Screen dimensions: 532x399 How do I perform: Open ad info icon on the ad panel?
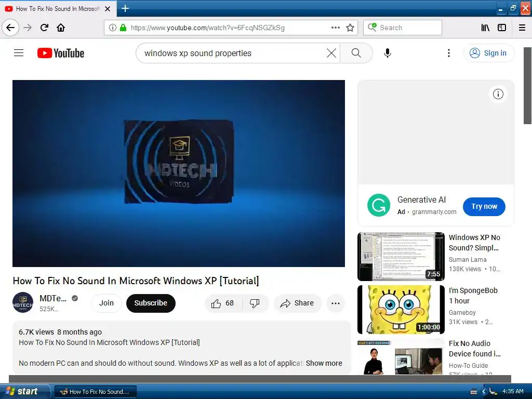point(498,94)
